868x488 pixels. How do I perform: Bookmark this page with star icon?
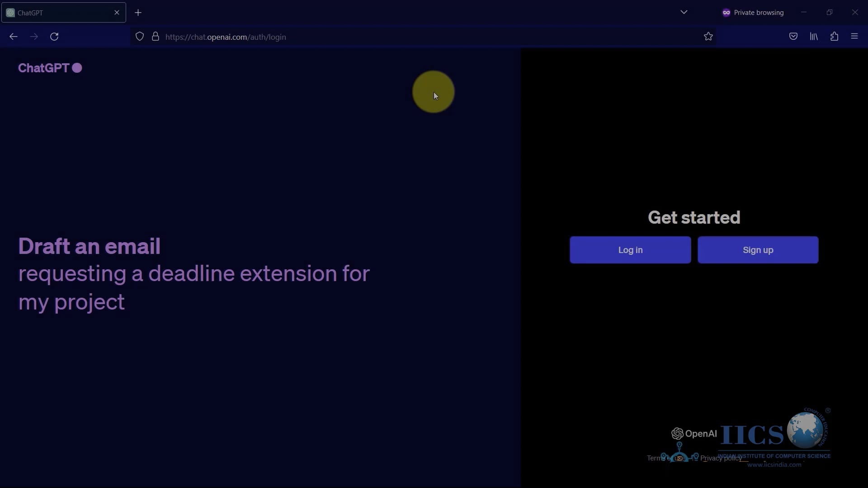pos(708,37)
